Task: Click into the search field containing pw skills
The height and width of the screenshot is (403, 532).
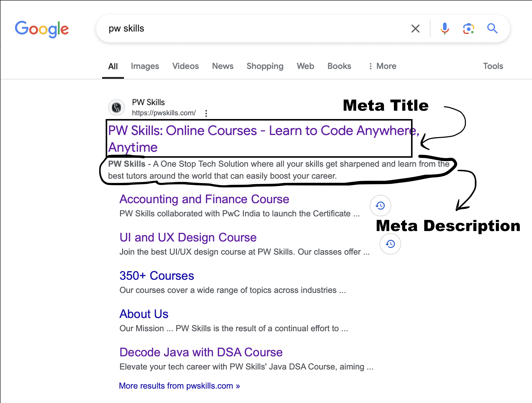Action: pyautogui.click(x=252, y=29)
